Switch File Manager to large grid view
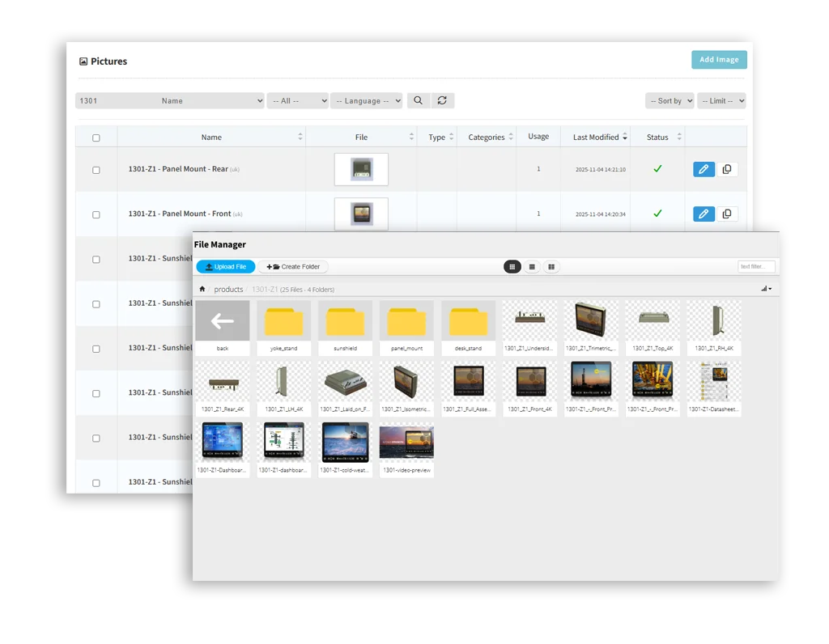 click(x=512, y=265)
